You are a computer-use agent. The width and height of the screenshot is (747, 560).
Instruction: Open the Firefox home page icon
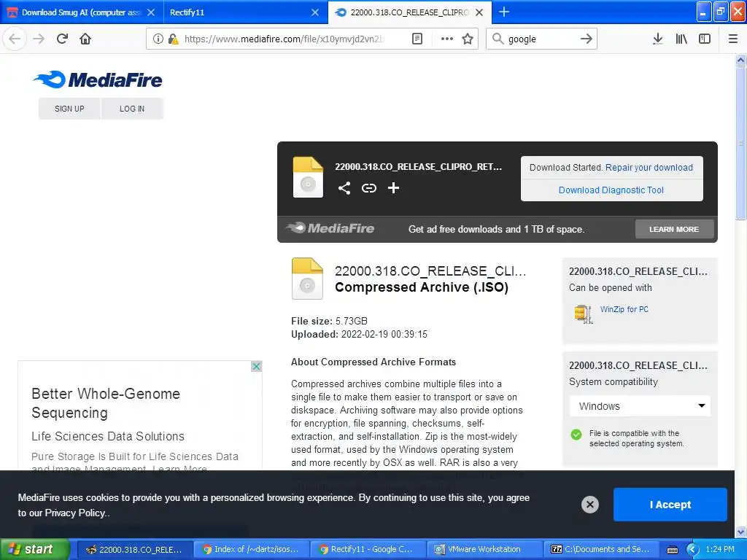coord(85,39)
